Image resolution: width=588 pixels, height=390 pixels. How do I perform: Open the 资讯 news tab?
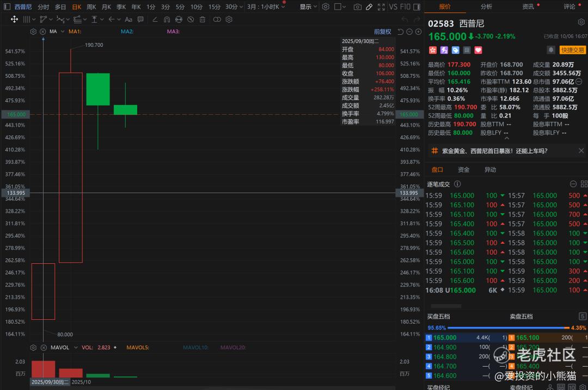pos(528,7)
